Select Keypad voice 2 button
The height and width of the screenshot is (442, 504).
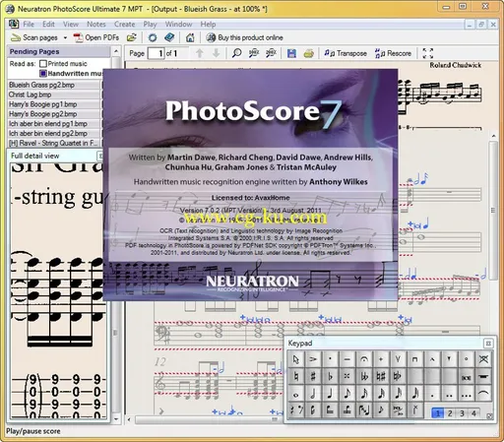point(450,412)
